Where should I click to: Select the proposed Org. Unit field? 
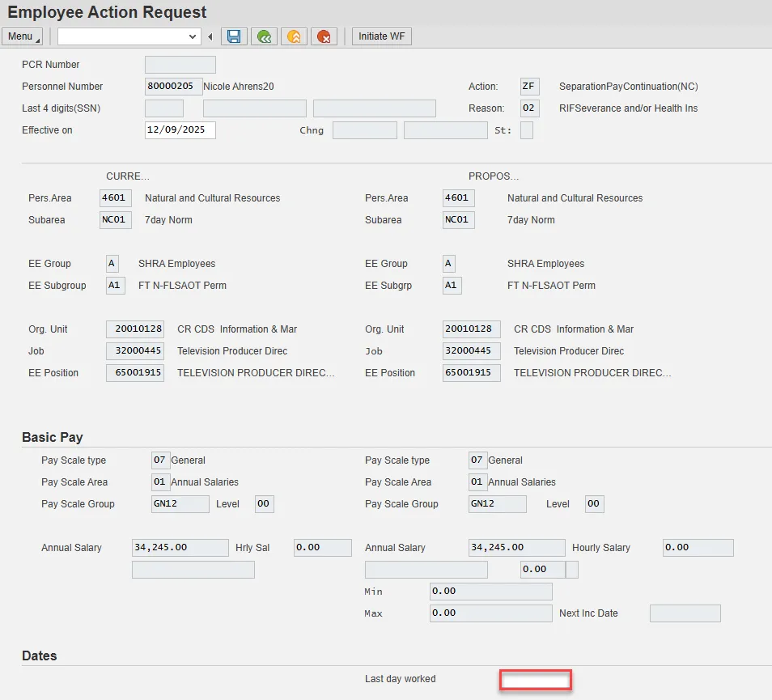pos(471,329)
